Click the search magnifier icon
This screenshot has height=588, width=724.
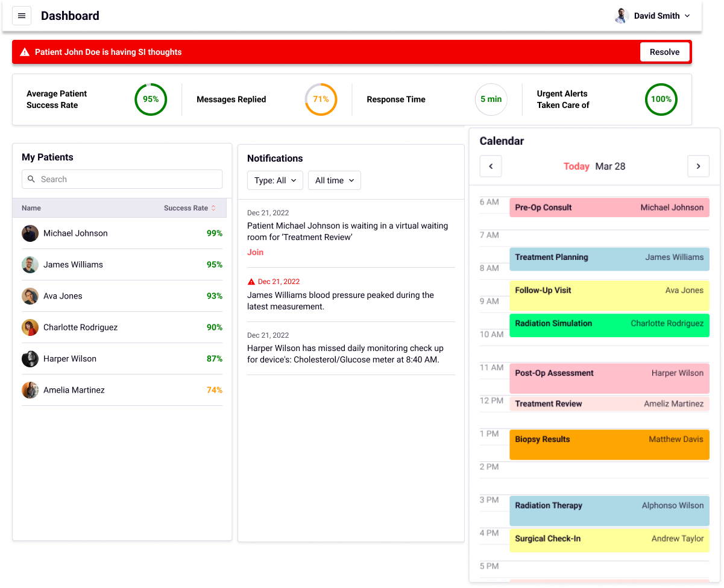coord(32,179)
